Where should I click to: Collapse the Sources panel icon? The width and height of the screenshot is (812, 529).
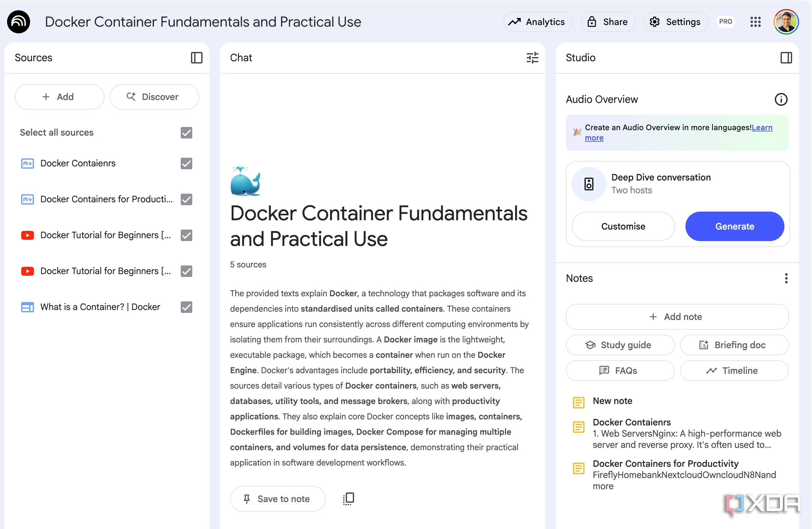point(196,58)
